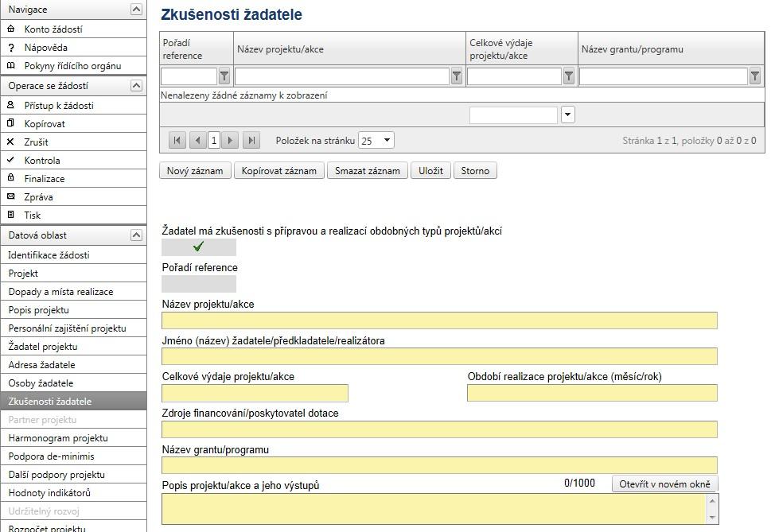Click the filter icon for Název grantu/programu column
The image size is (775, 532).
pos(755,76)
